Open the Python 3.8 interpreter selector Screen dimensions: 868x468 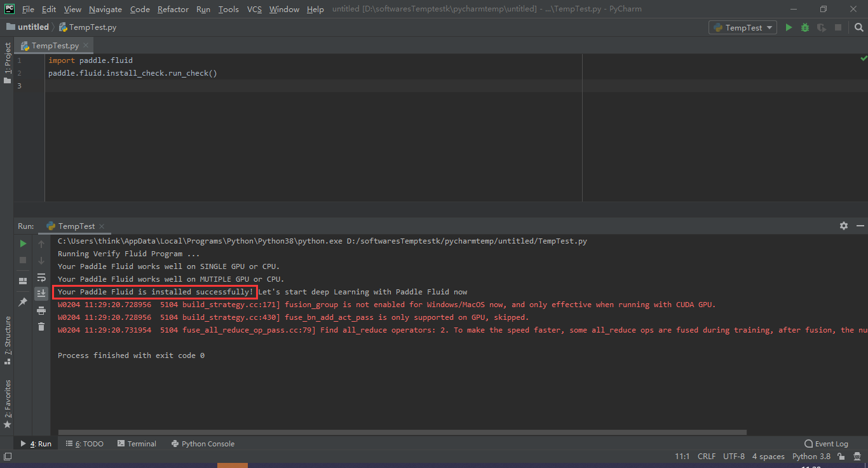pyautogui.click(x=811, y=457)
